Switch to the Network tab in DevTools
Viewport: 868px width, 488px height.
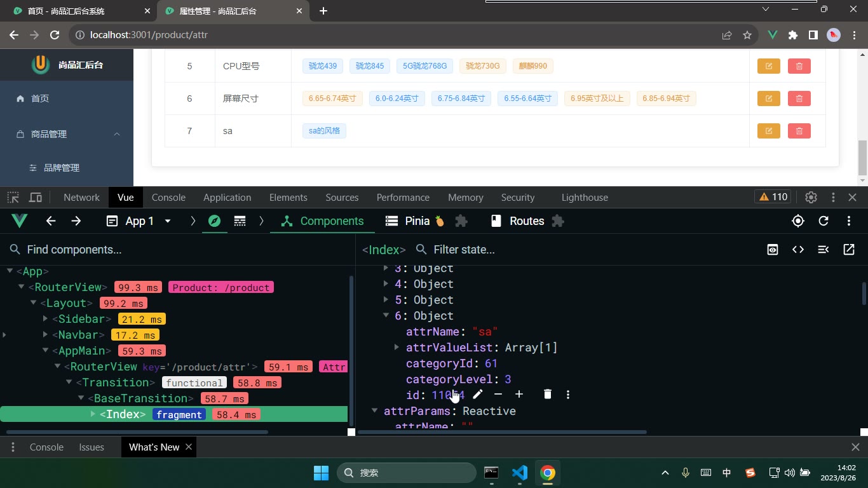pyautogui.click(x=81, y=198)
